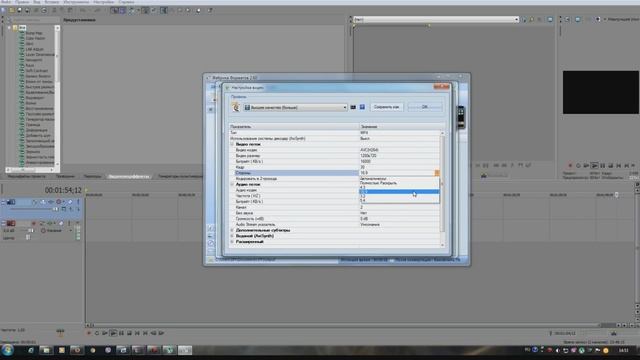Collapse the Видео поток group
The width and height of the screenshot is (640, 360).
(x=232, y=144)
